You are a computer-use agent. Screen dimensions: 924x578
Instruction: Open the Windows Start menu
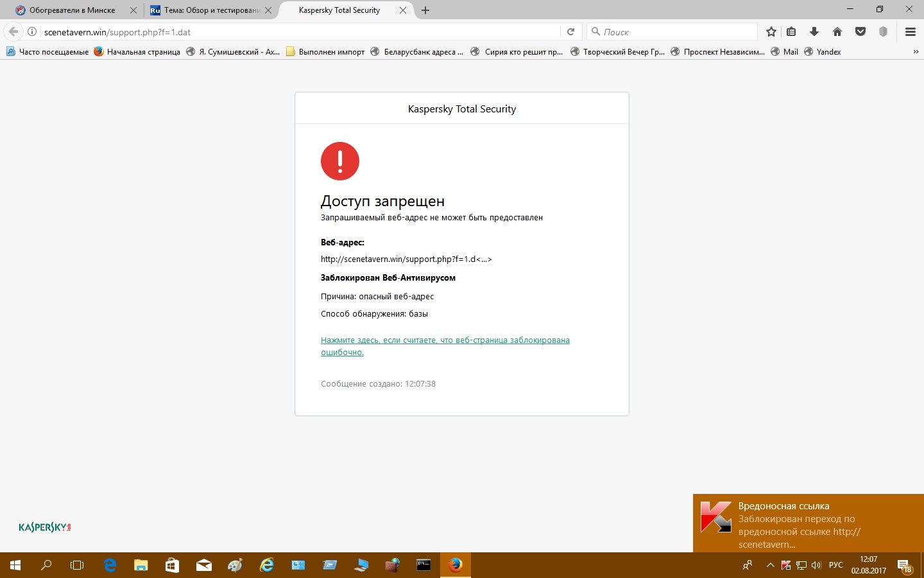coord(15,565)
